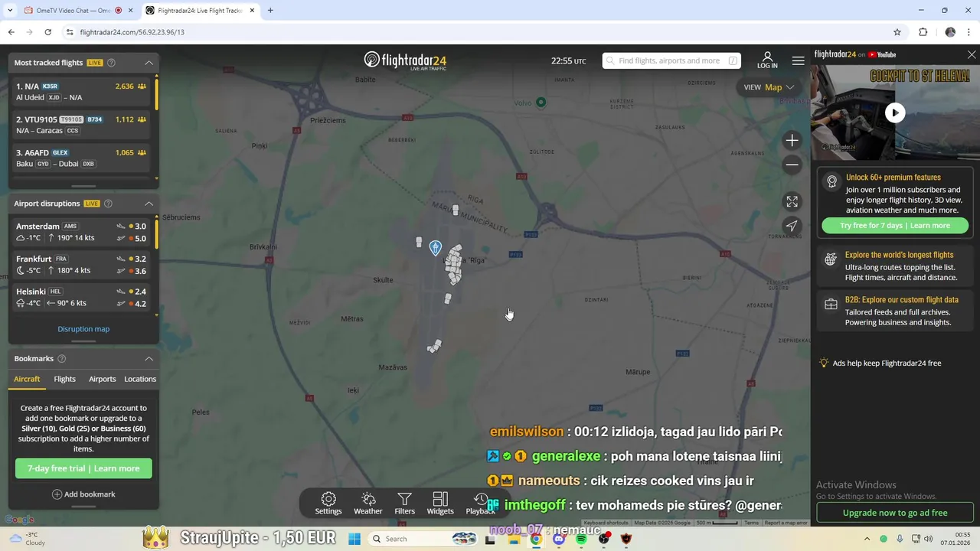980x551 pixels.
Task: Open the Settings gear in bottom toolbar
Action: pos(328,503)
